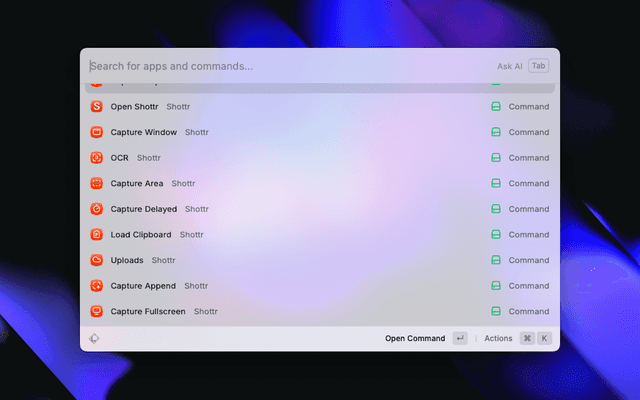
Task: Click the Uploads command icon
Action: point(97,260)
